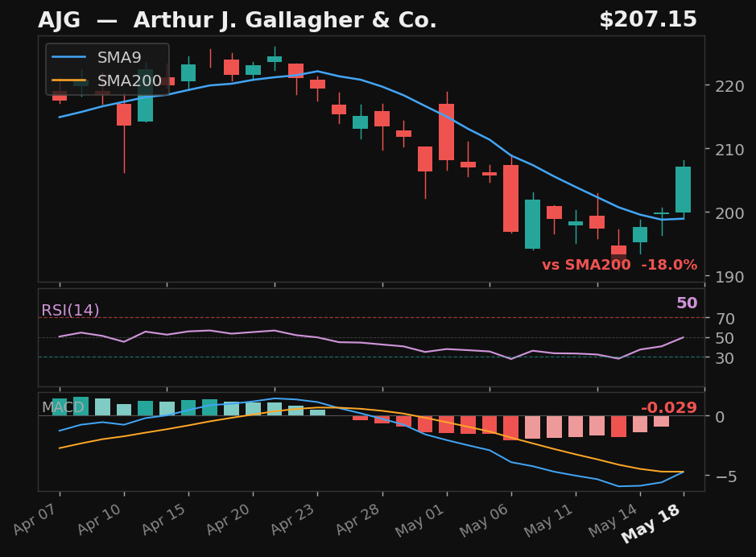Click the Apr 10 date label
This screenshot has width=756, height=557.
coord(101,519)
